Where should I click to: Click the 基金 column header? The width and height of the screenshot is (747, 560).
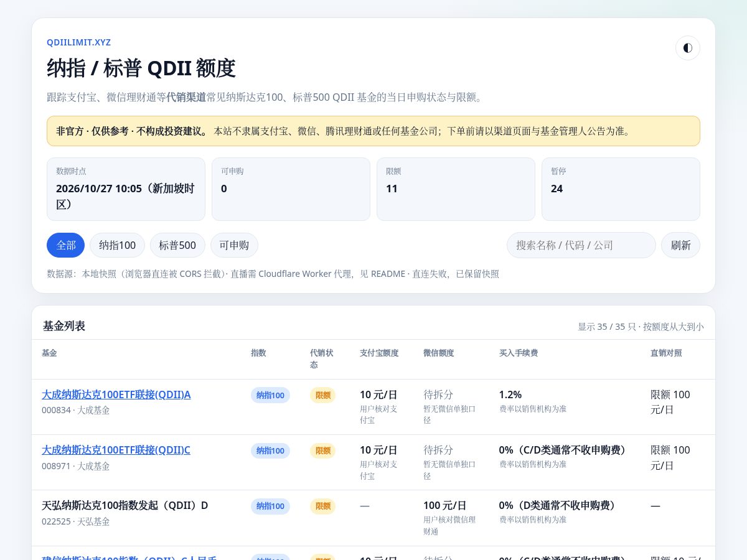pyautogui.click(x=49, y=353)
